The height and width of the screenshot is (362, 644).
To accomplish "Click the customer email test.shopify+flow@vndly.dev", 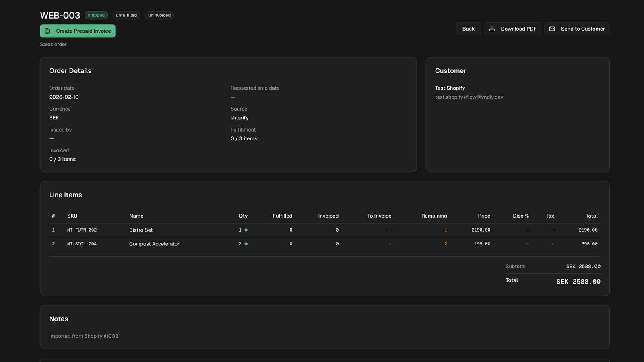I will (x=469, y=97).
